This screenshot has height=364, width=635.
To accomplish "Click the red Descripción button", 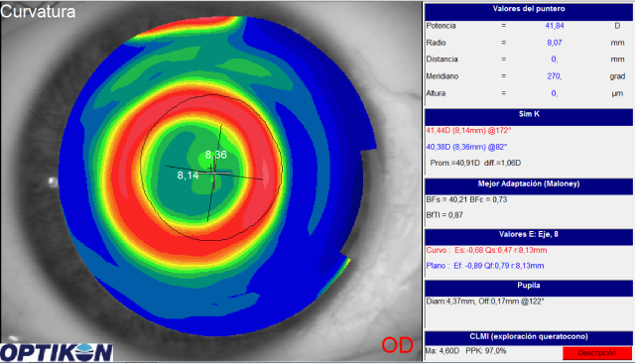I will tap(597, 353).
